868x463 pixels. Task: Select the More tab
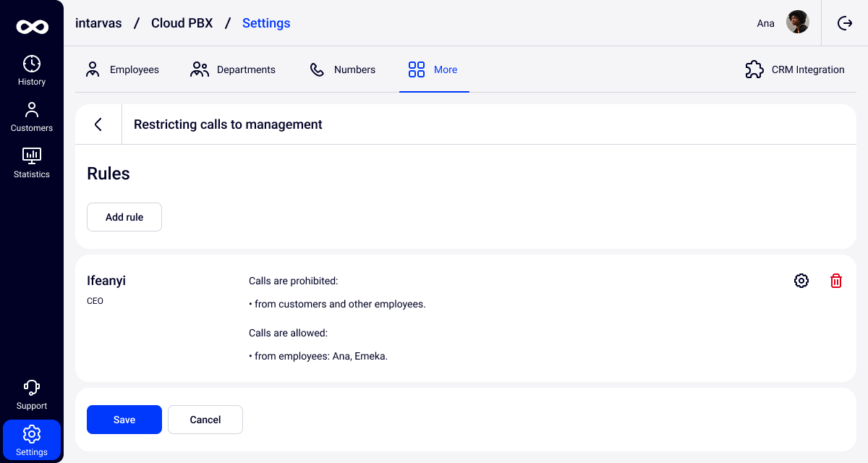433,69
